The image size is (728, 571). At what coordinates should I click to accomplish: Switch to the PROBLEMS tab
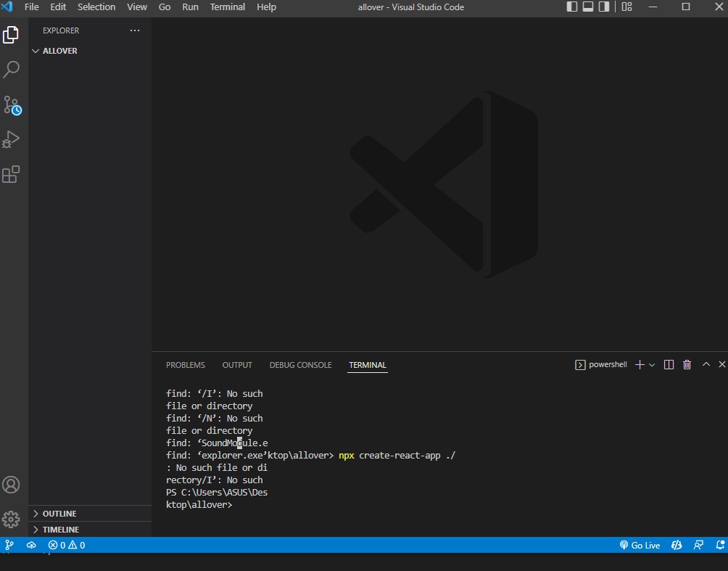[x=185, y=365]
